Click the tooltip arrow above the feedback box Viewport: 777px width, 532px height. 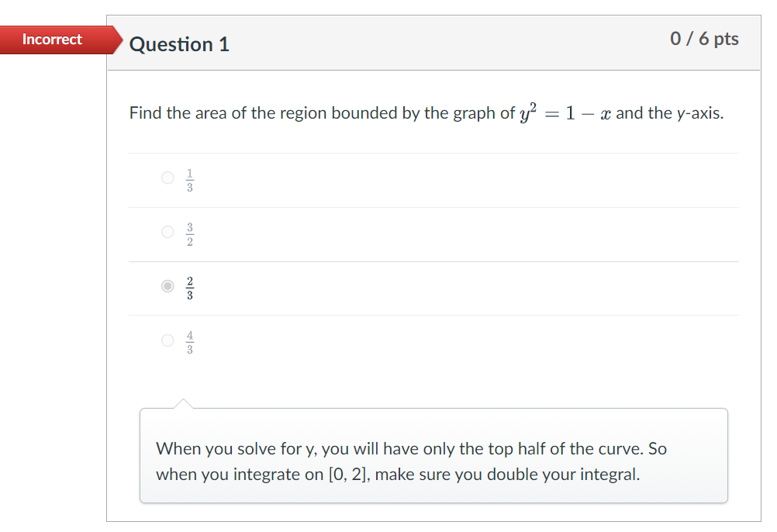[183, 402]
